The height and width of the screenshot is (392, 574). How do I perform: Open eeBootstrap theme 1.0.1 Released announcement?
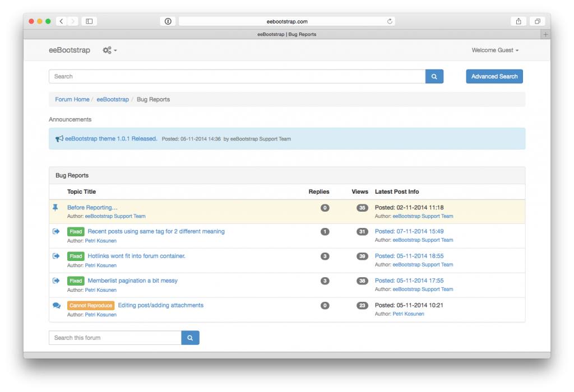[111, 138]
